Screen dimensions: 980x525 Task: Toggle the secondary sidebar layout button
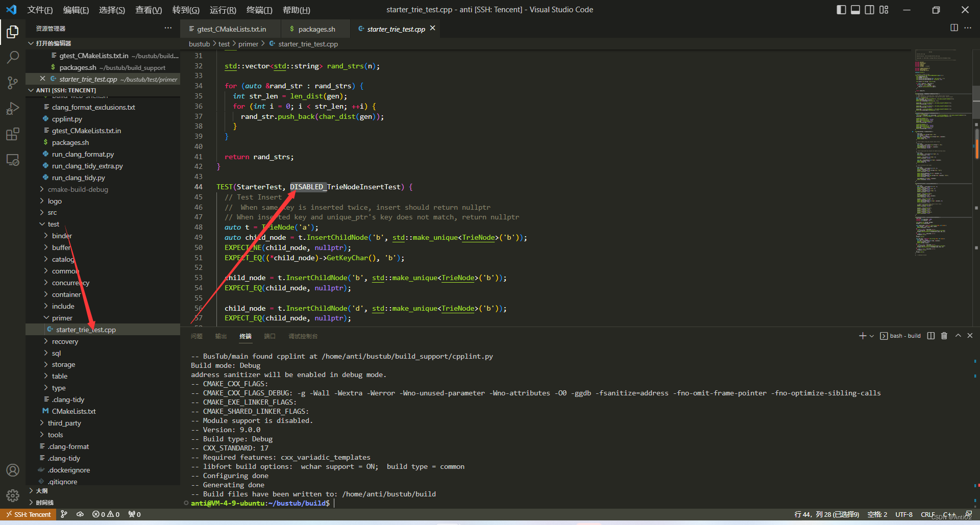(x=869, y=10)
